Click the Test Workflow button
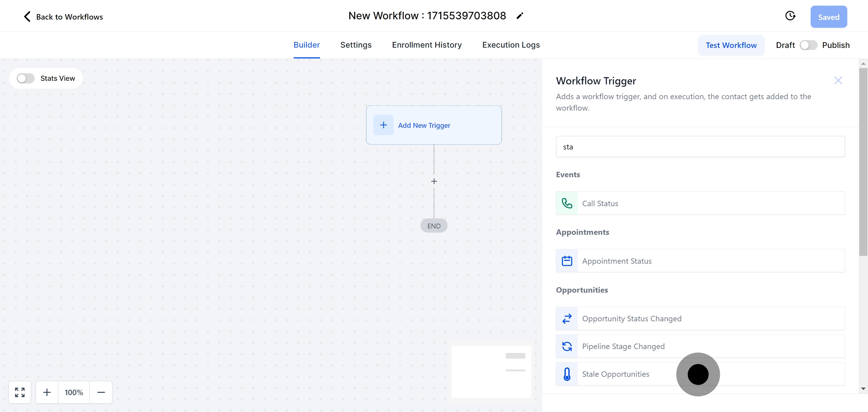 (731, 45)
